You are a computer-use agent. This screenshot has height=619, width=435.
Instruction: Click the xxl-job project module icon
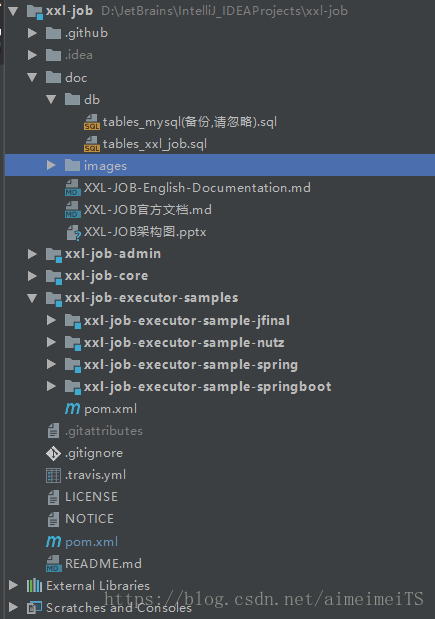coord(34,11)
